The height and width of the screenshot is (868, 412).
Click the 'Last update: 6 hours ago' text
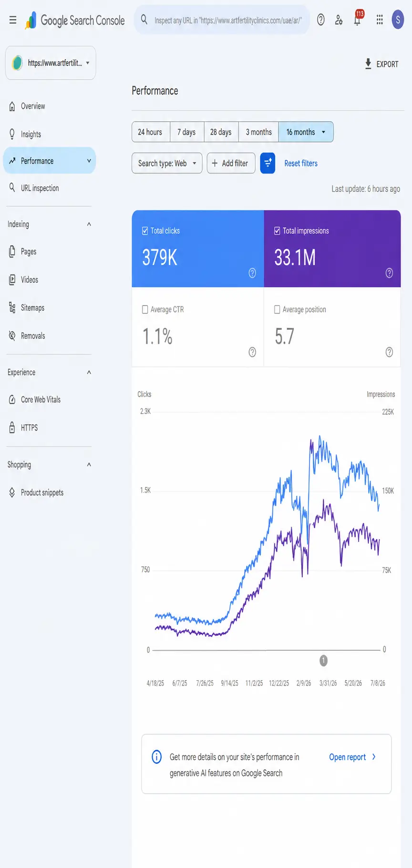click(x=366, y=189)
